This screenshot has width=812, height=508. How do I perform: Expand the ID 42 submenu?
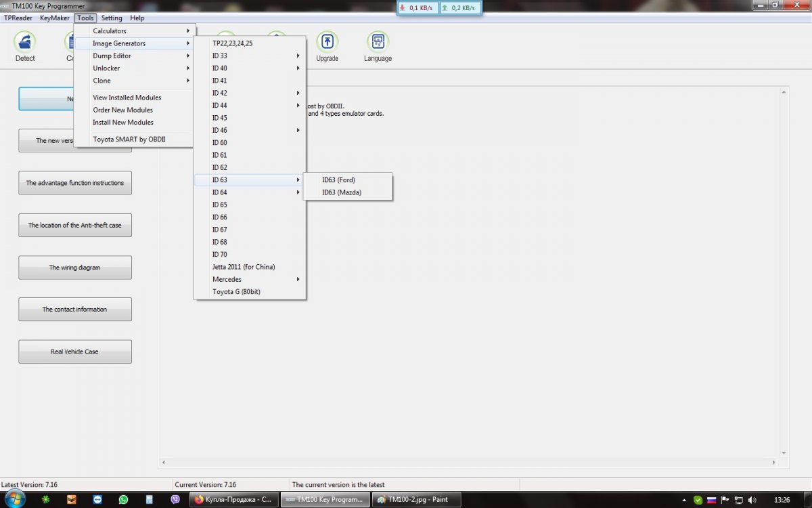[x=250, y=93]
